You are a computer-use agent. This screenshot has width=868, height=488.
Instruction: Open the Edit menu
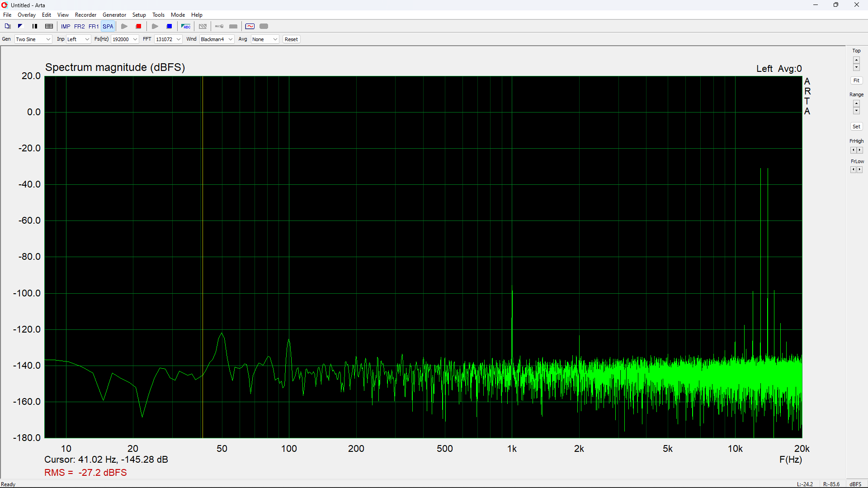coord(47,15)
